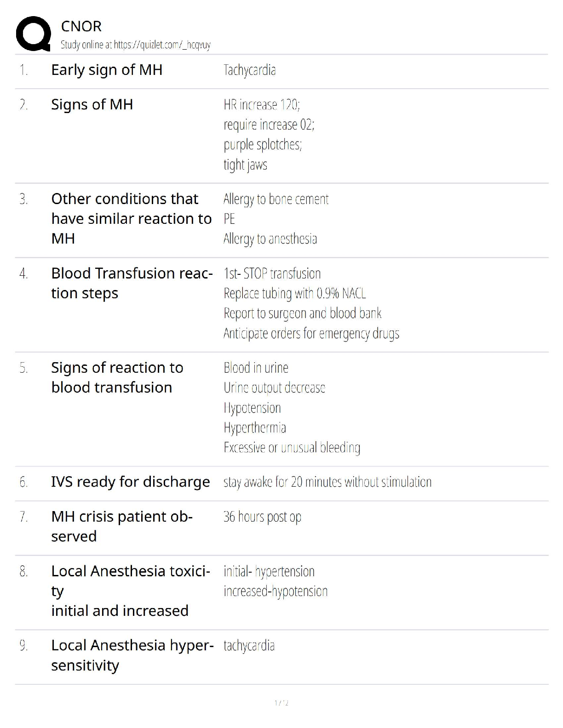563x728 pixels.
Task: Click 'tight jaws' in the definition
Action: pos(245,165)
